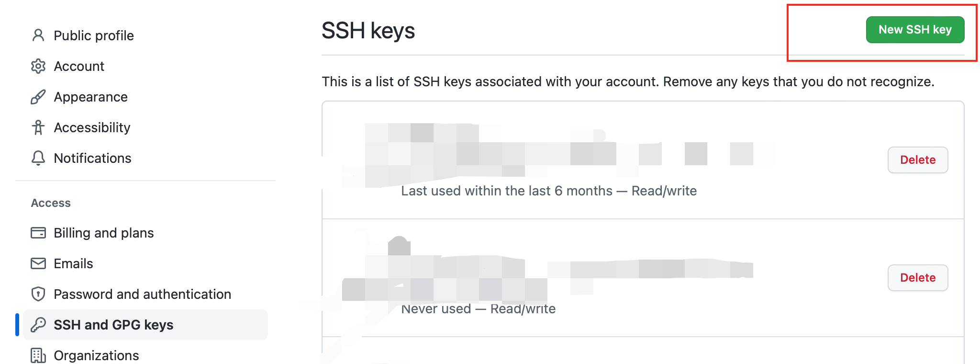Delete the key last used within 6 months
Image resolution: width=980 pixels, height=364 pixels.
click(x=918, y=160)
